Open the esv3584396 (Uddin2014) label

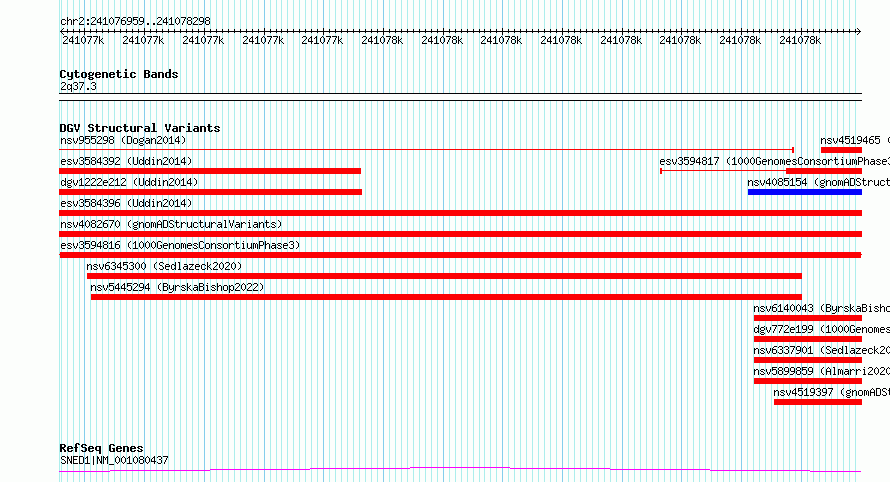click(x=126, y=203)
